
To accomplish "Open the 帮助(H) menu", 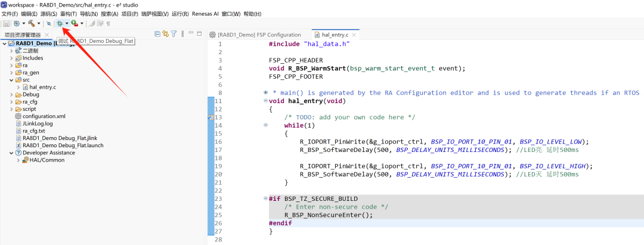I will [252, 14].
